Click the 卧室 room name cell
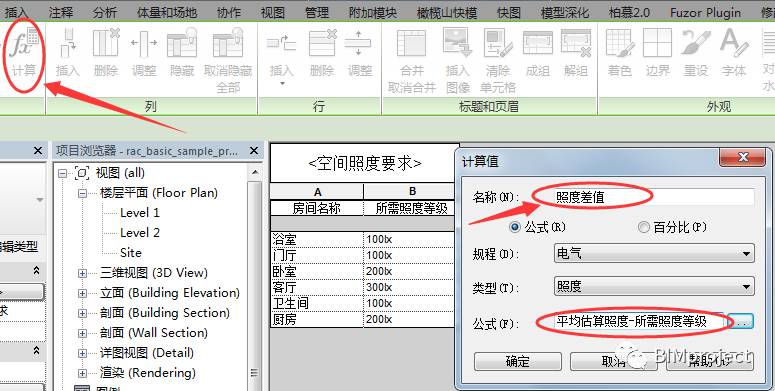The width and height of the screenshot is (775, 391). [317, 271]
